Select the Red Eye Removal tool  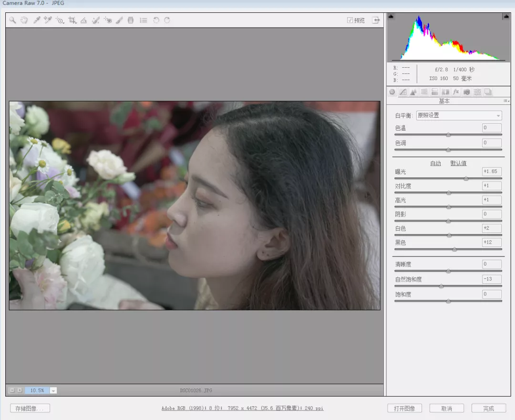(108, 20)
